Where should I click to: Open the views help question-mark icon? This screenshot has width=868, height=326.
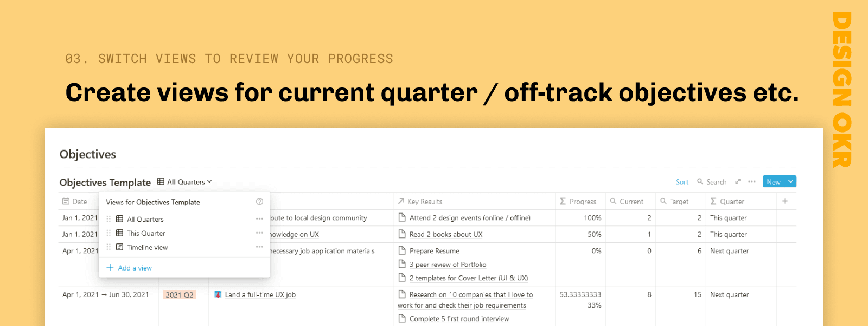[x=259, y=202]
